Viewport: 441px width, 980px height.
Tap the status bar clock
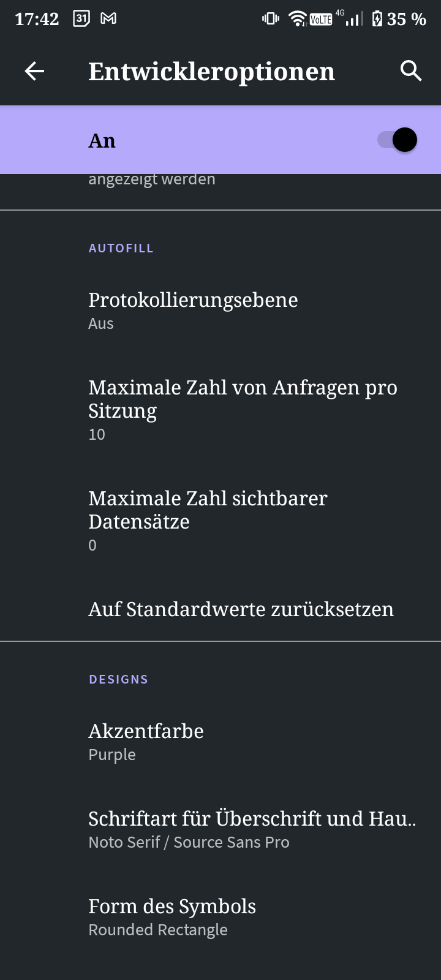[x=37, y=19]
